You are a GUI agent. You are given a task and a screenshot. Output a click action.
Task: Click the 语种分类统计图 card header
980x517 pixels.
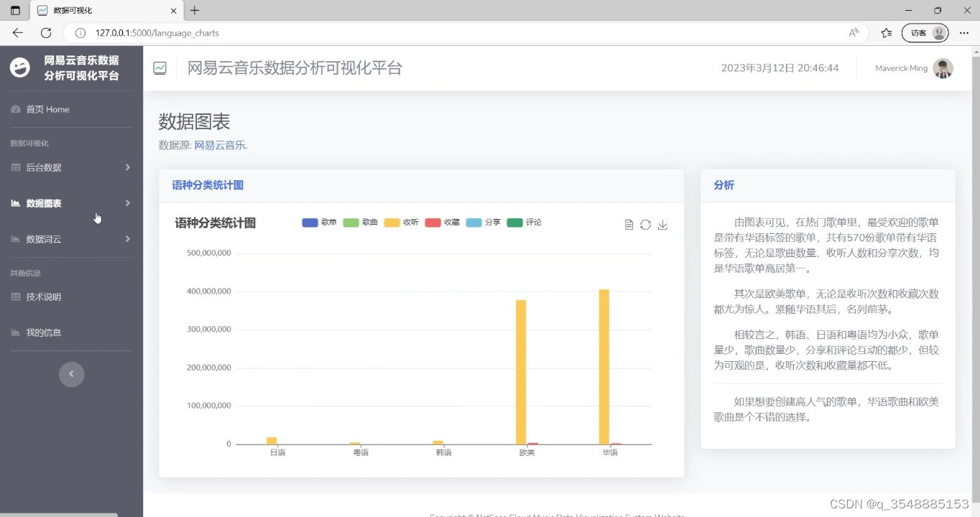421,185
